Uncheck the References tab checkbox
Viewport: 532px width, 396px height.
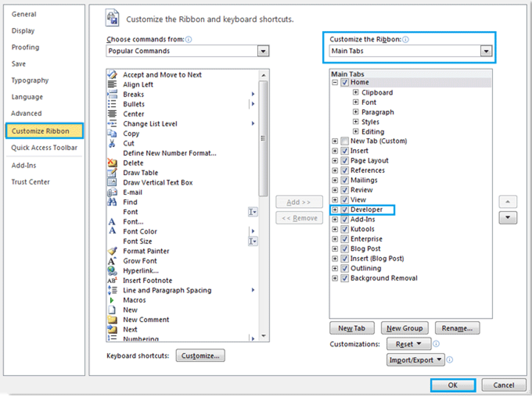coord(345,170)
